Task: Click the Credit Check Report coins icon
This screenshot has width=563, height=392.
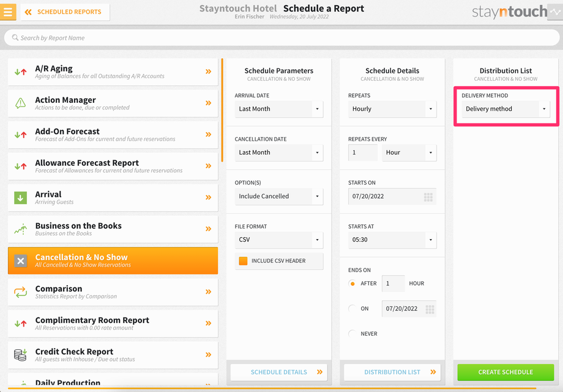Action: tap(20, 355)
